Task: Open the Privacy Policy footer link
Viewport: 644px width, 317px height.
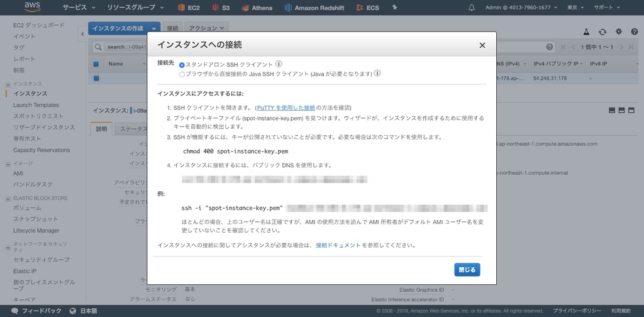Action: click(577, 311)
